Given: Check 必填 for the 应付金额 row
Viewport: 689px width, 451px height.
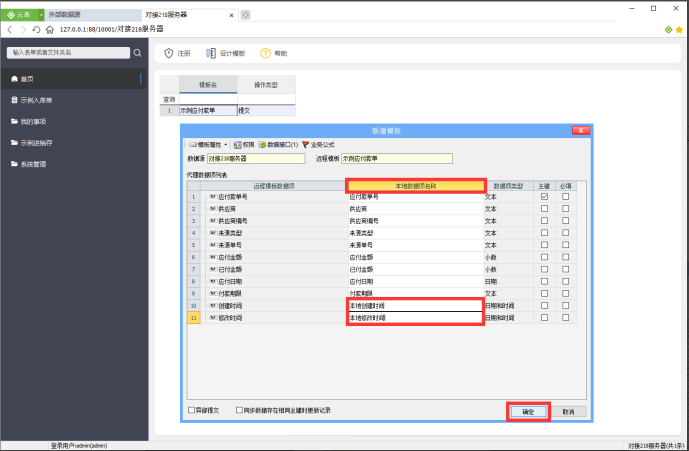Looking at the screenshot, I should click(x=566, y=257).
